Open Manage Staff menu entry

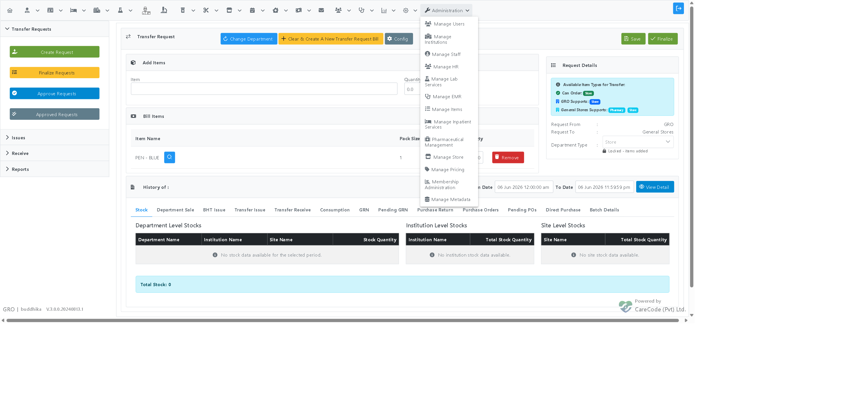point(449,54)
